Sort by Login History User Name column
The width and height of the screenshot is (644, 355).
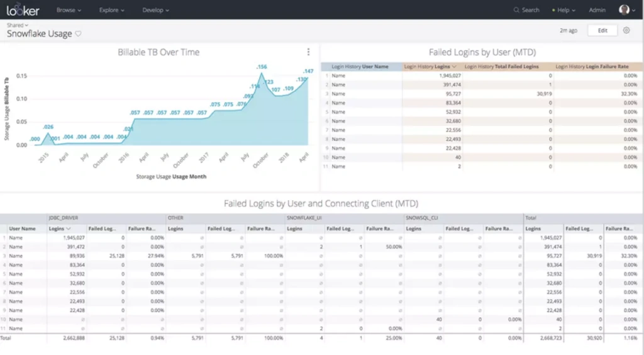pyautogui.click(x=360, y=66)
